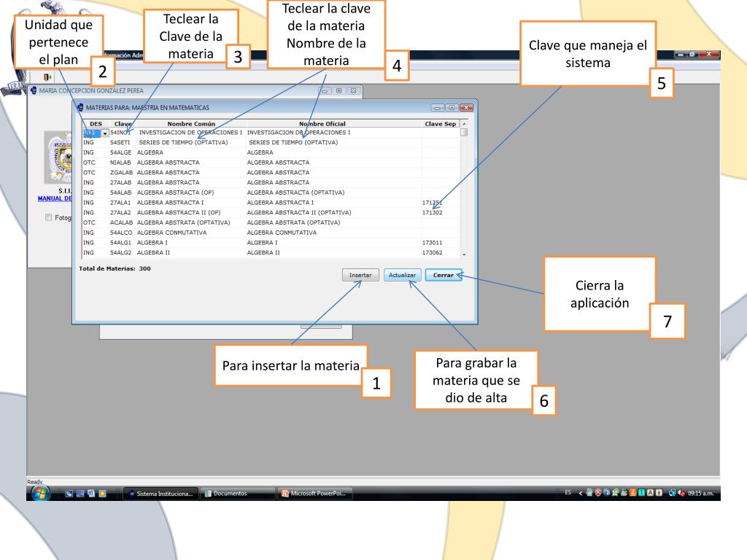747x560 pixels.
Task: Switch to Sistema Institucional taskbar item
Action: tap(159, 494)
